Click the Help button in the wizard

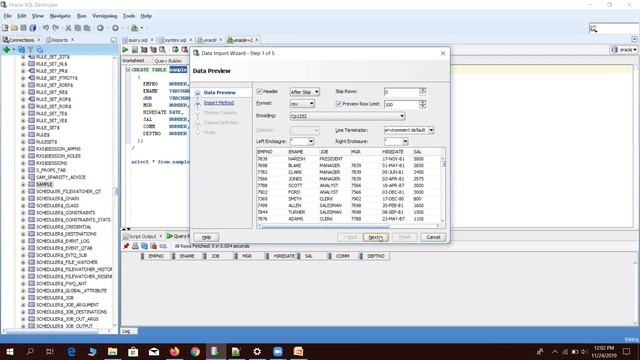[x=207, y=237]
